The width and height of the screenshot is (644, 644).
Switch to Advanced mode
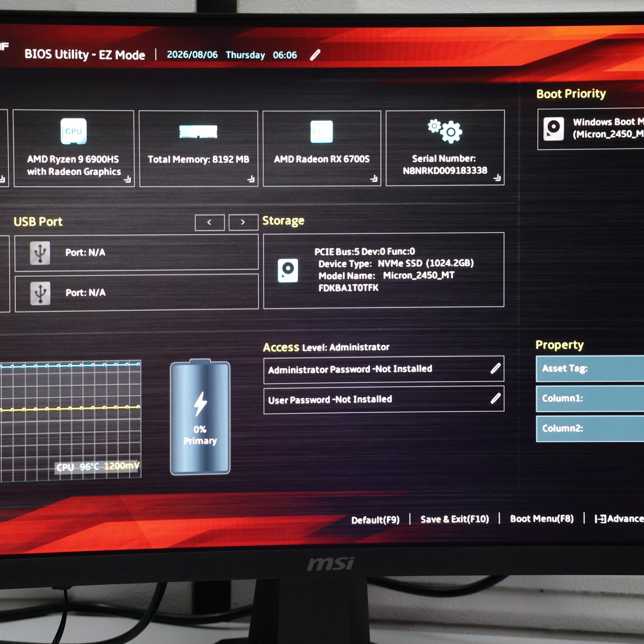(x=619, y=519)
